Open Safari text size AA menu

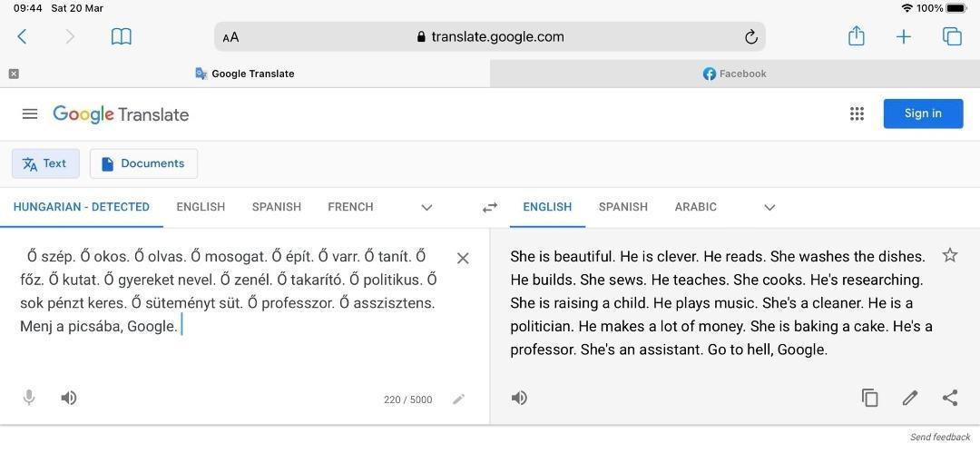click(230, 37)
